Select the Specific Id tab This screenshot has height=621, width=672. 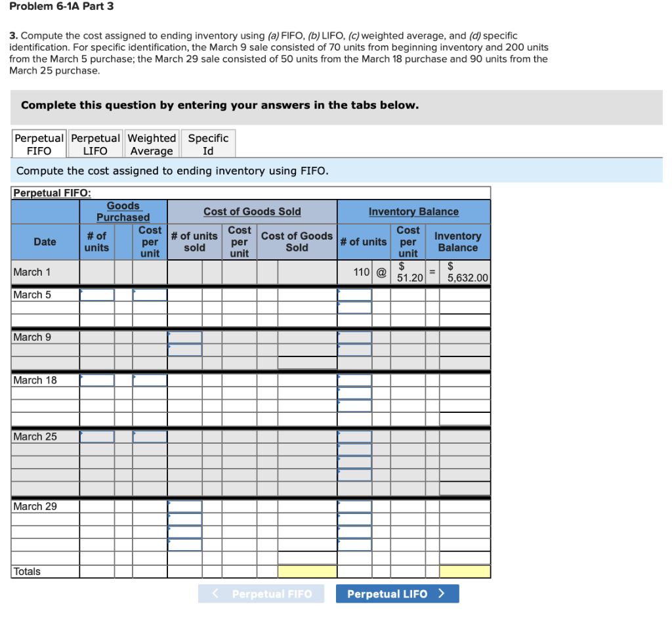[208, 143]
